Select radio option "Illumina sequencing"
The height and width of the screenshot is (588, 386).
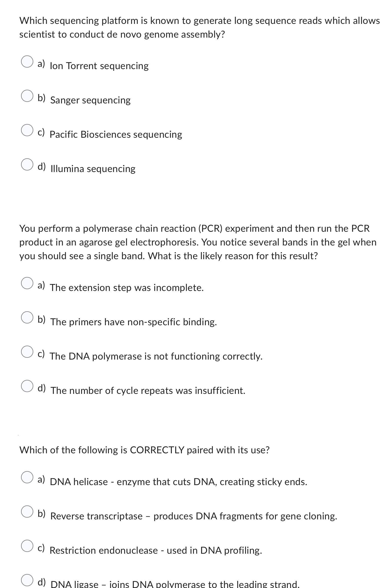27,165
